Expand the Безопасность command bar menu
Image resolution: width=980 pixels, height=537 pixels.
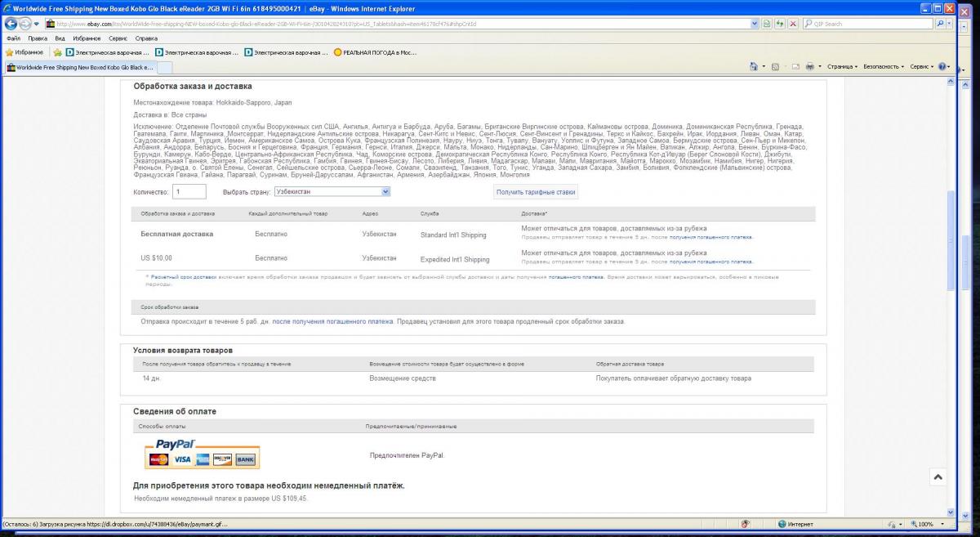[x=883, y=66]
